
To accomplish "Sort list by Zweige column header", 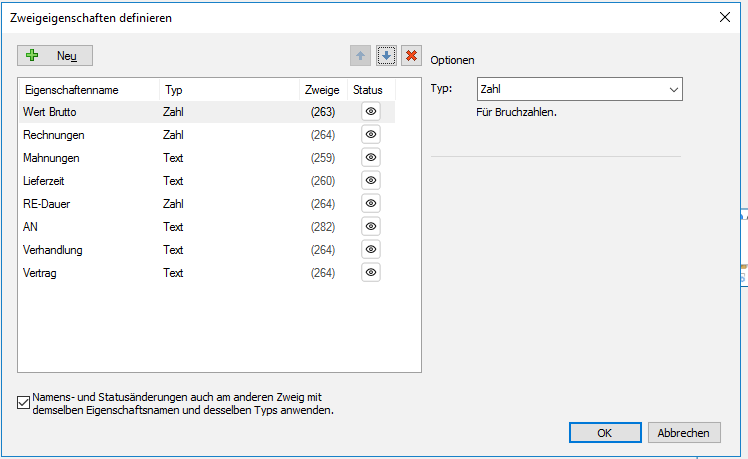I will [x=322, y=90].
